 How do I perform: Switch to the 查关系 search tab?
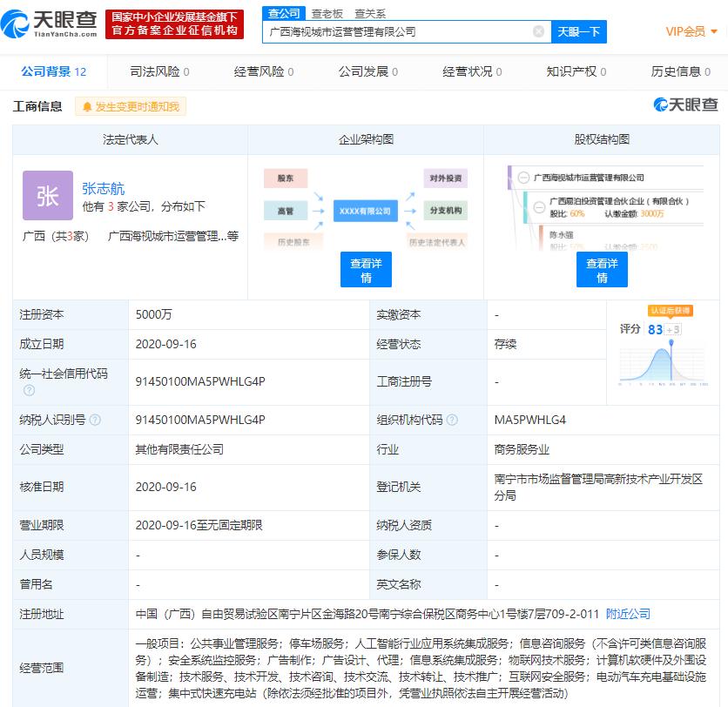370,13
